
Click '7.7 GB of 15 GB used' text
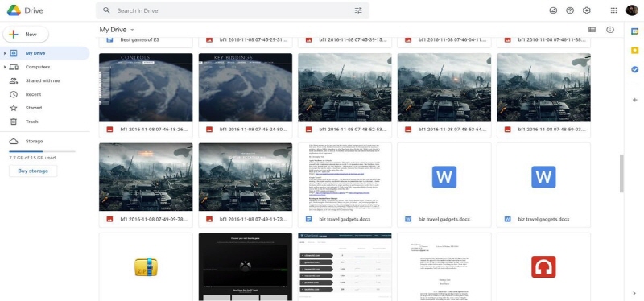click(x=32, y=158)
